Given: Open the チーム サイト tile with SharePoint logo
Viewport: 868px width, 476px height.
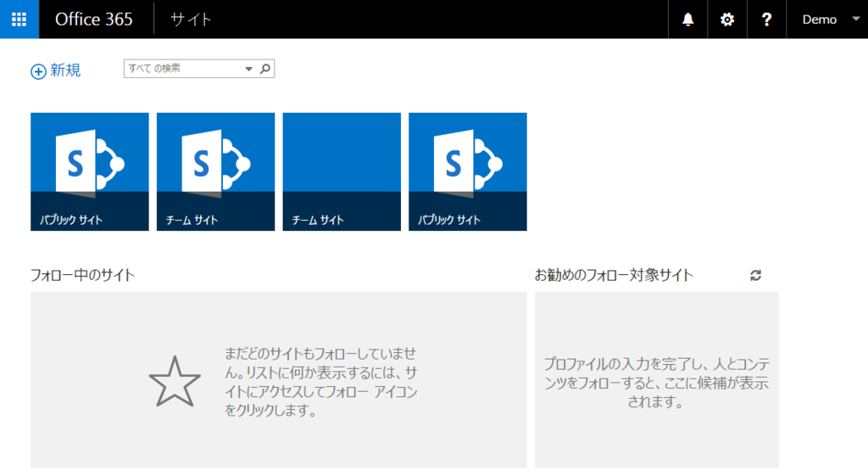Looking at the screenshot, I should pos(215,171).
